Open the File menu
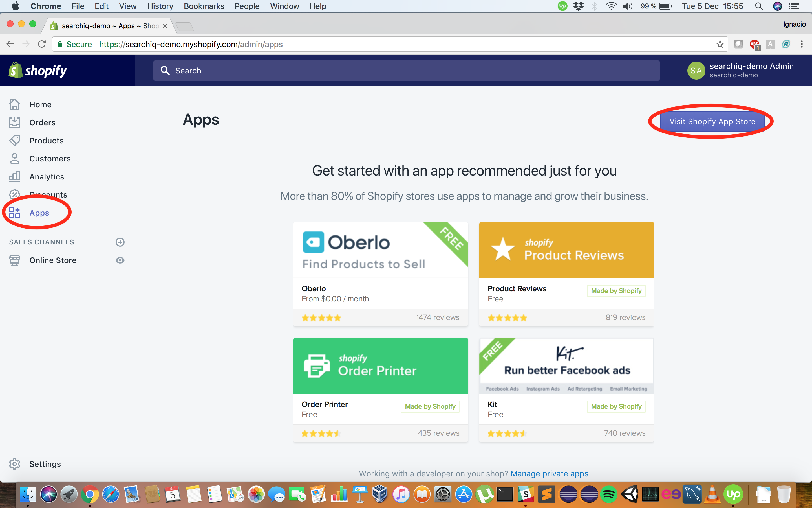This screenshot has width=812, height=508. click(x=78, y=6)
